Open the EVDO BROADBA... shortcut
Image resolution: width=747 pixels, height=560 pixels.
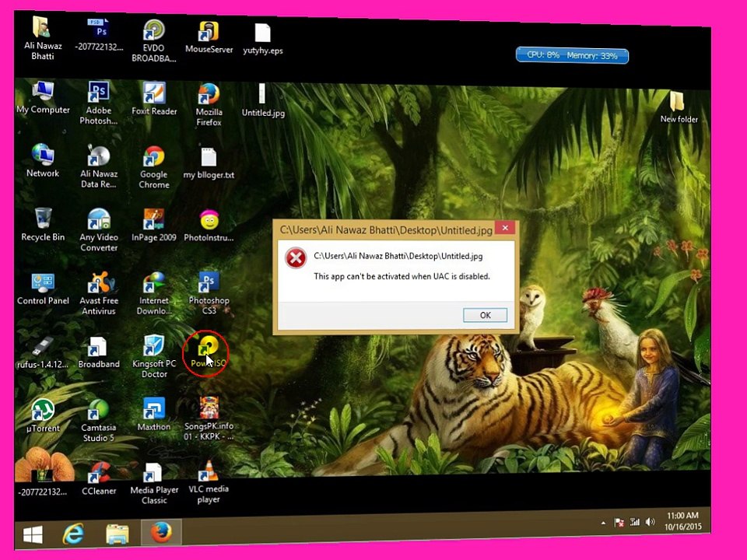(154, 40)
